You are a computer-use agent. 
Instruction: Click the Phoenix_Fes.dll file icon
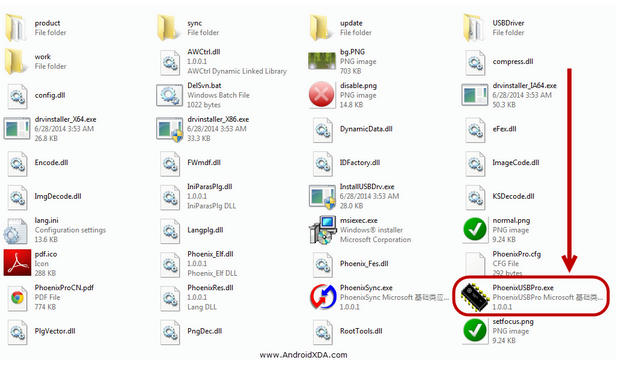click(x=323, y=264)
